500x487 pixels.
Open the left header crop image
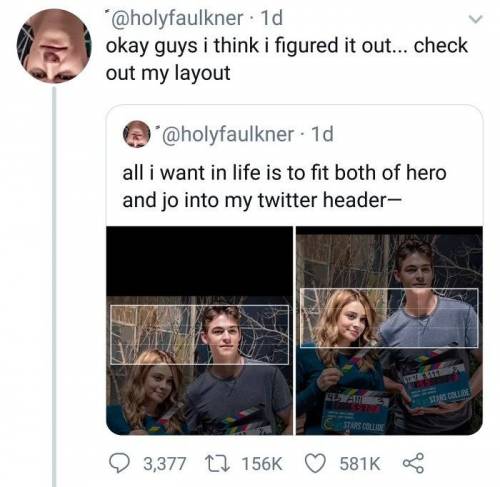coord(199,330)
